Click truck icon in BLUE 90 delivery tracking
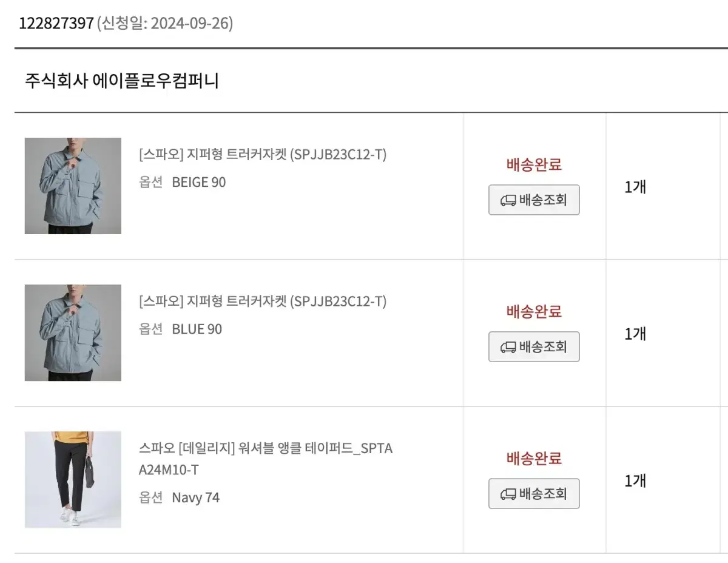728x563 pixels. [508, 347]
